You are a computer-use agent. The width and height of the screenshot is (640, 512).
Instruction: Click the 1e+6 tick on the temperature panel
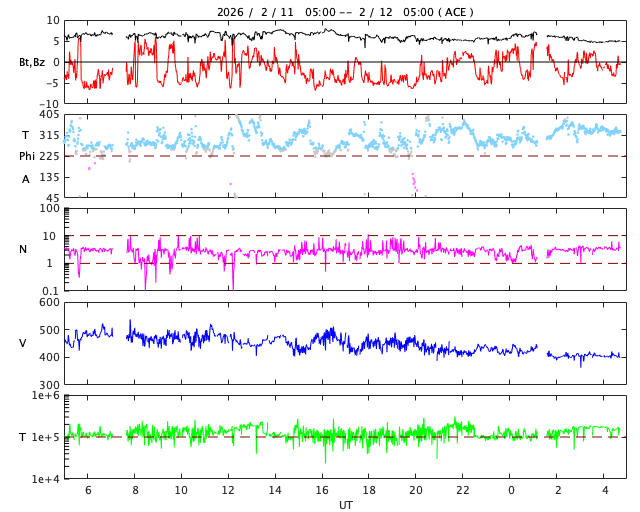click(x=44, y=396)
